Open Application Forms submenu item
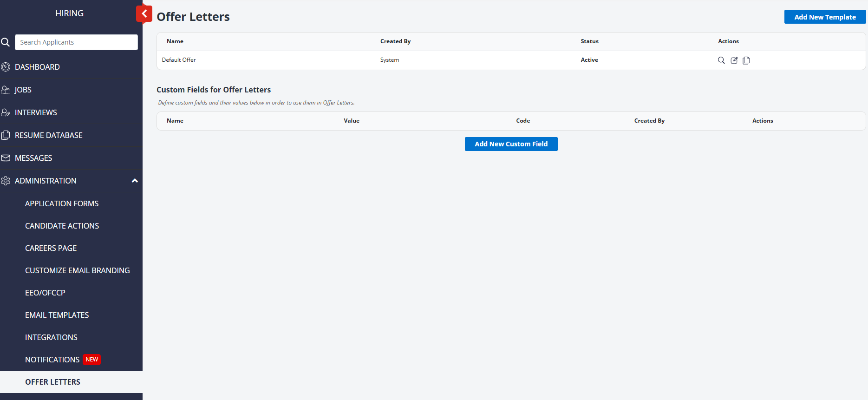This screenshot has width=868, height=400. coord(62,203)
